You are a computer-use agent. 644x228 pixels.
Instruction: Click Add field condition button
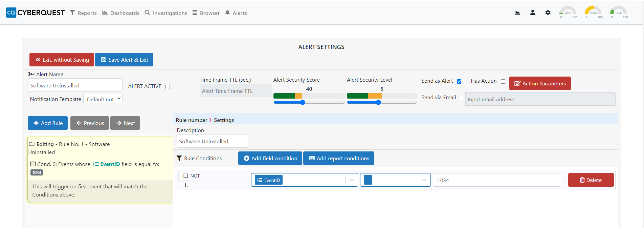270,158
